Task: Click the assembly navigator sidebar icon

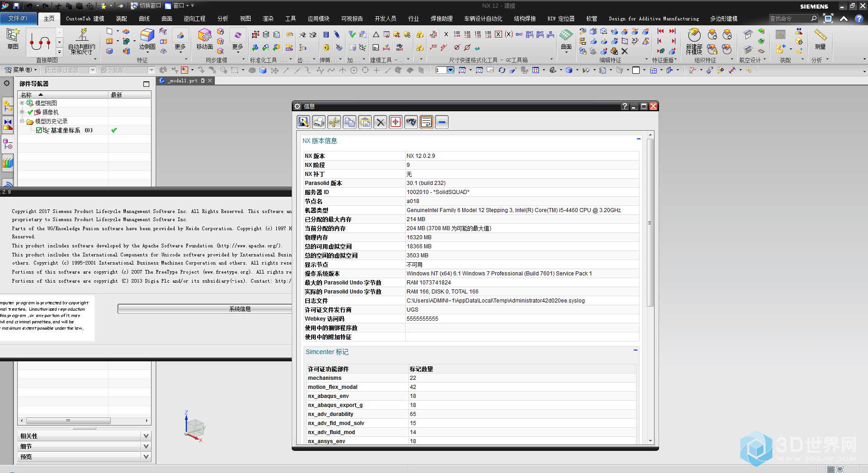Action: click(x=8, y=106)
